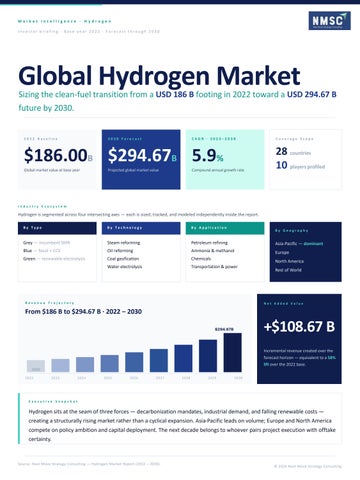Viewport: 360px width, 480px height.
Task: Click the '28 countries' coverage figure
Action: click(293, 152)
